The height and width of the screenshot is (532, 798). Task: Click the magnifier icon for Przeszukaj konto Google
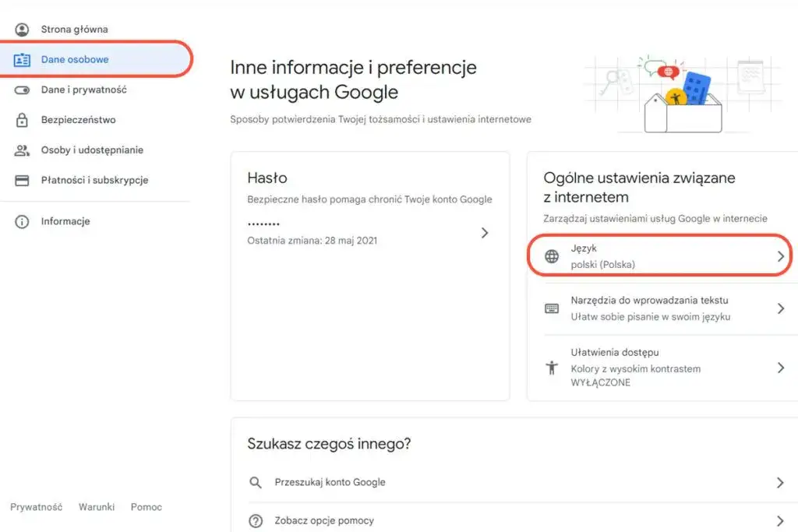click(255, 482)
